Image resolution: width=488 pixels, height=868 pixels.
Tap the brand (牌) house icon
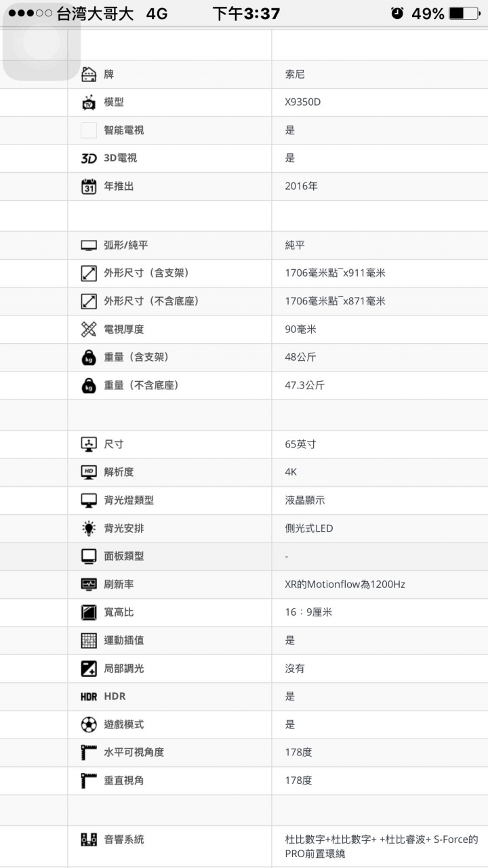(89, 74)
